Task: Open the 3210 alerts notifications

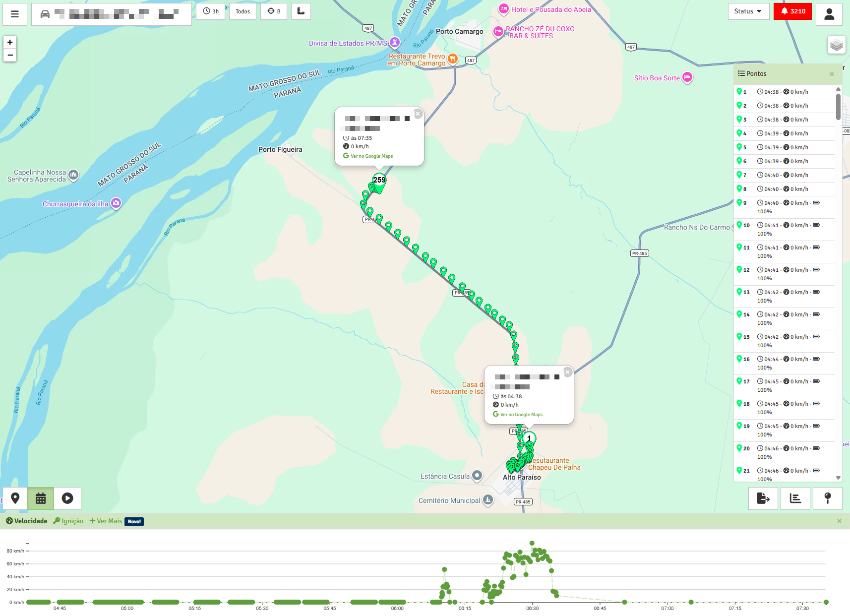Action: 792,11
